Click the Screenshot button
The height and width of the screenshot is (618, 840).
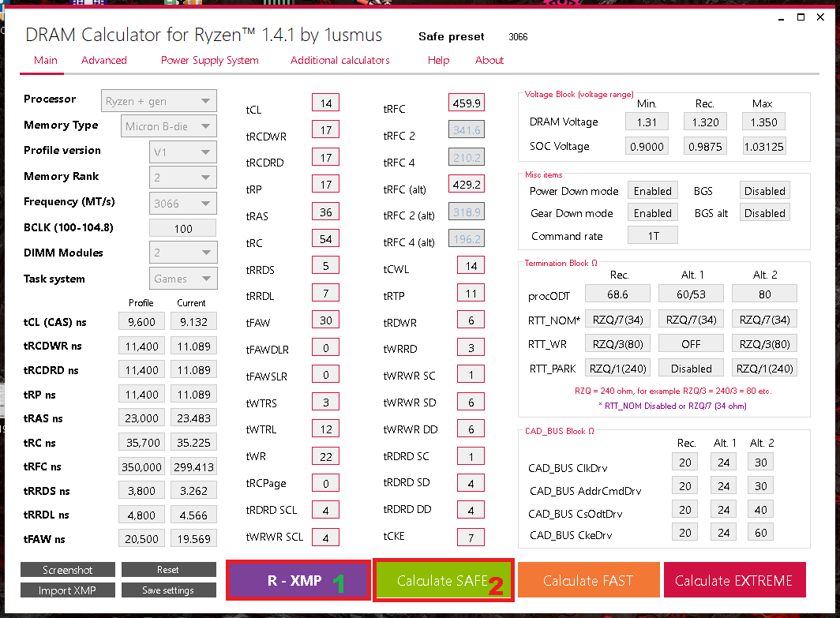click(68, 570)
